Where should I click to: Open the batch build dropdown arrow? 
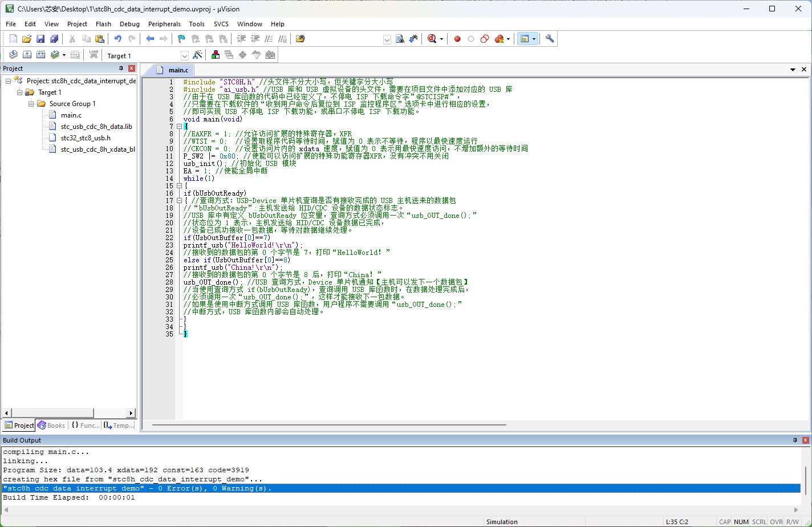click(x=64, y=55)
